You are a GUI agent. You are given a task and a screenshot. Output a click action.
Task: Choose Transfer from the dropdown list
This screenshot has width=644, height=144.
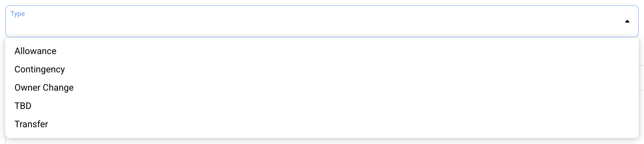pyautogui.click(x=322, y=124)
